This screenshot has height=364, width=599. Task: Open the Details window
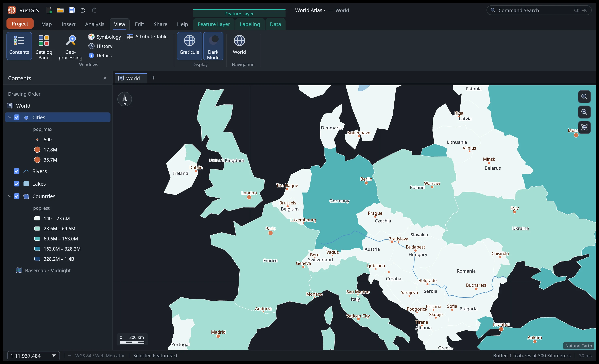click(100, 55)
